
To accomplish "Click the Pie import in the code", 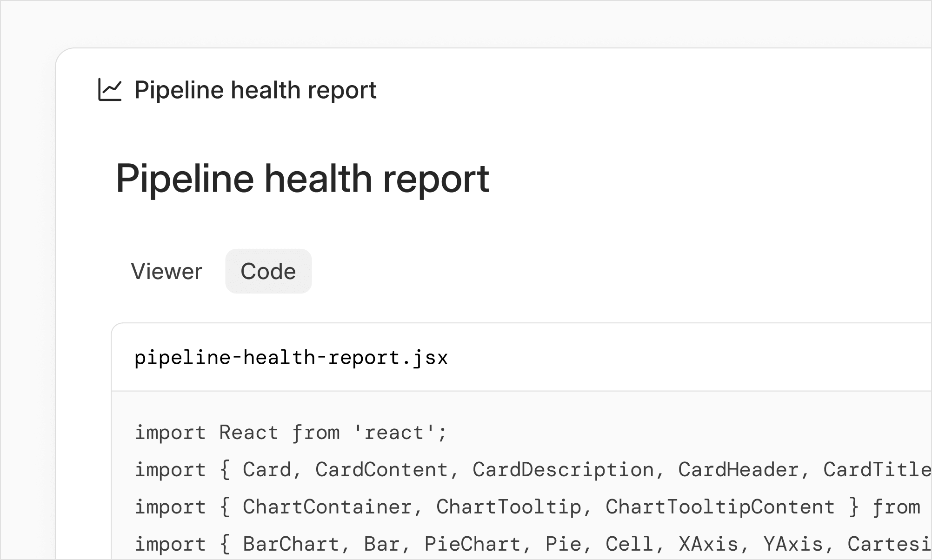I will pyautogui.click(x=563, y=544).
